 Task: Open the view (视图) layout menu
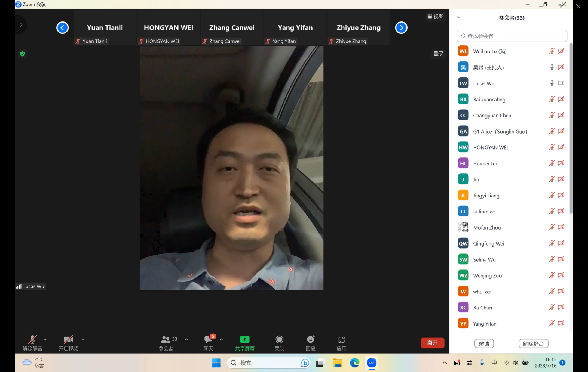pyautogui.click(x=436, y=17)
